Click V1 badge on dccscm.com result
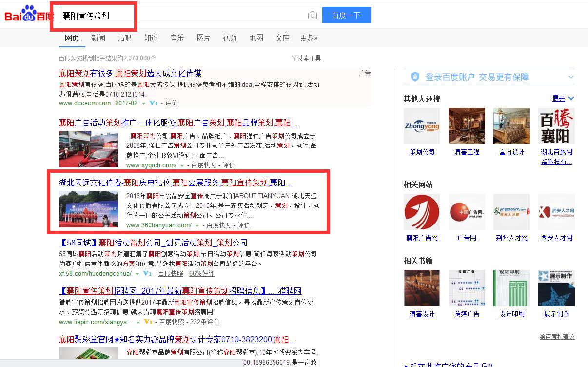 tap(154, 103)
